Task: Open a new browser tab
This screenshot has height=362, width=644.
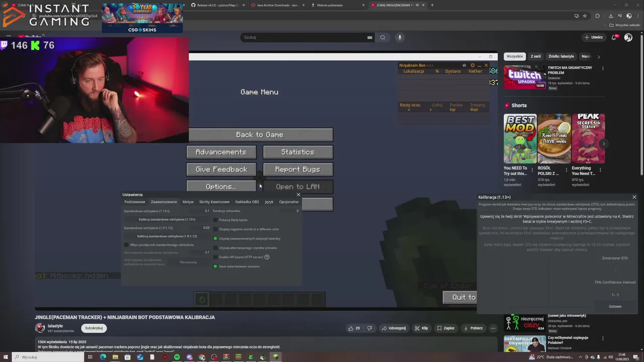Action: (x=432, y=5)
